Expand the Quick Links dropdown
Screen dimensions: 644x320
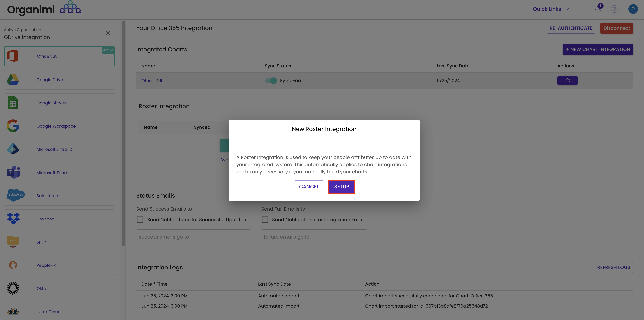point(550,9)
